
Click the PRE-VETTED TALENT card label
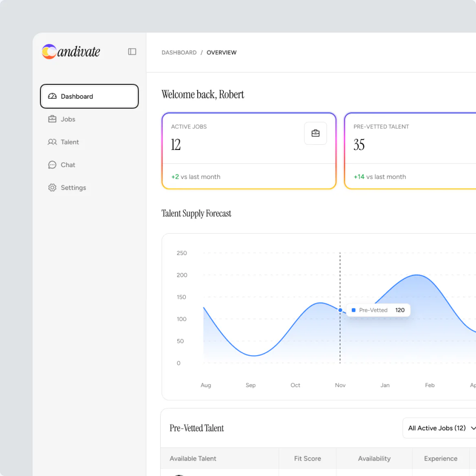[381, 127]
